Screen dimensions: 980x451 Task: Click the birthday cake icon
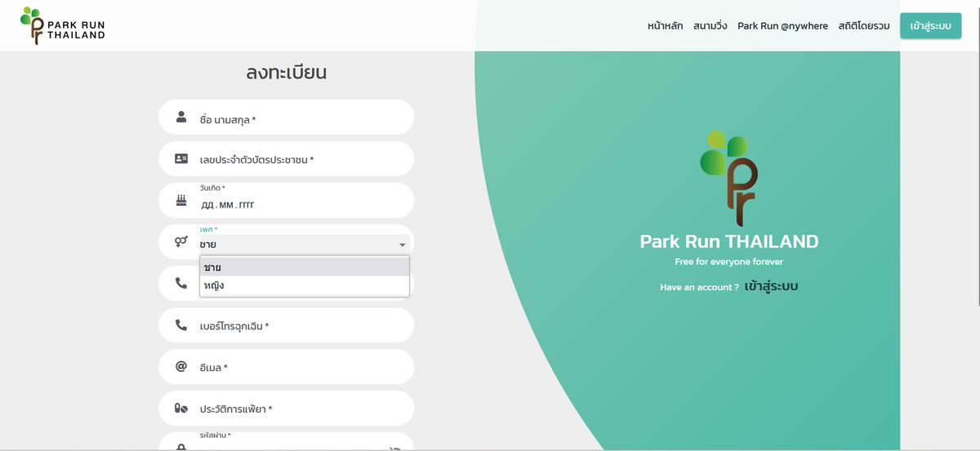point(181,200)
